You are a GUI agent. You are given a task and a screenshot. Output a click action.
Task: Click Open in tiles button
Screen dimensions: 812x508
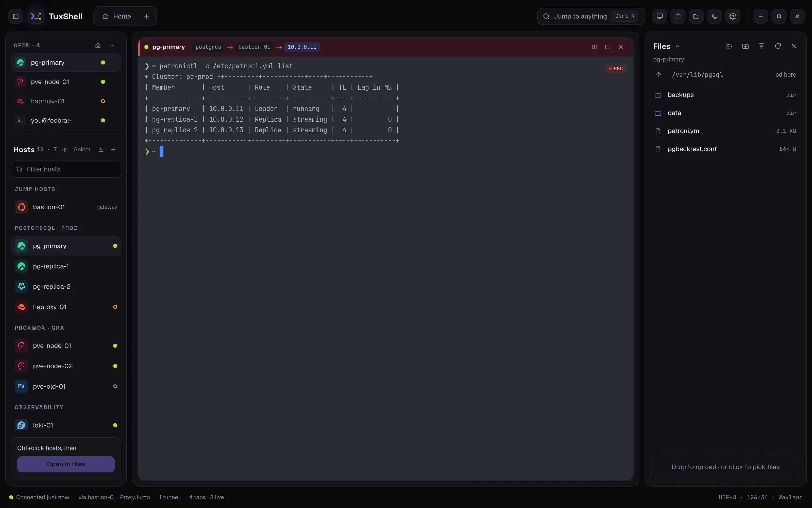click(x=66, y=464)
